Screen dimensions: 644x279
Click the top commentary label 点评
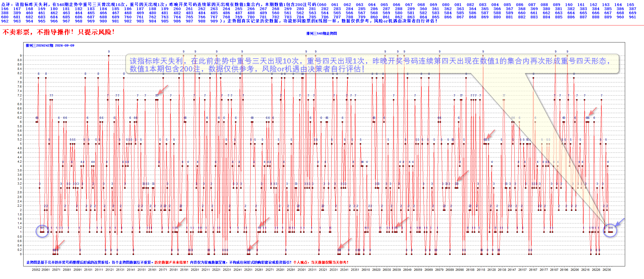pos(6,5)
